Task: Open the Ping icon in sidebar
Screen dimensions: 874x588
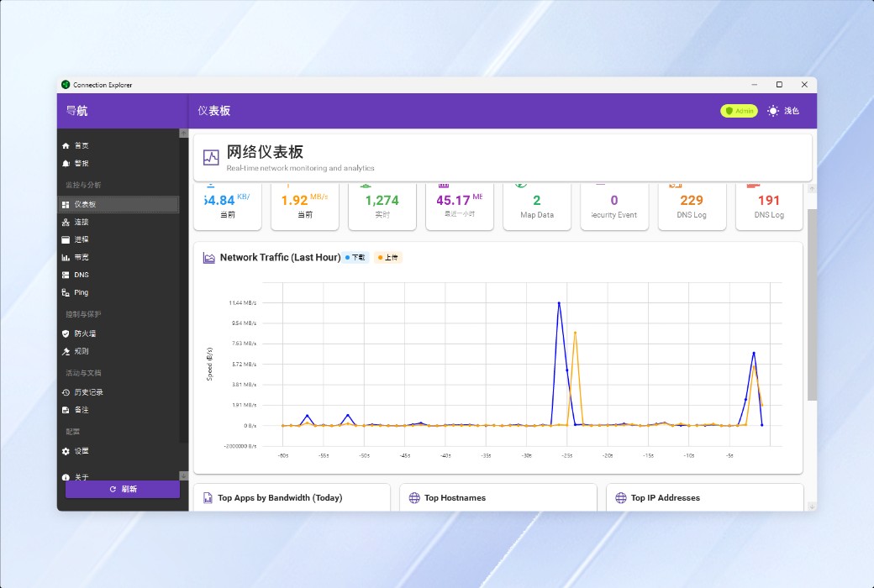Action: [x=66, y=292]
